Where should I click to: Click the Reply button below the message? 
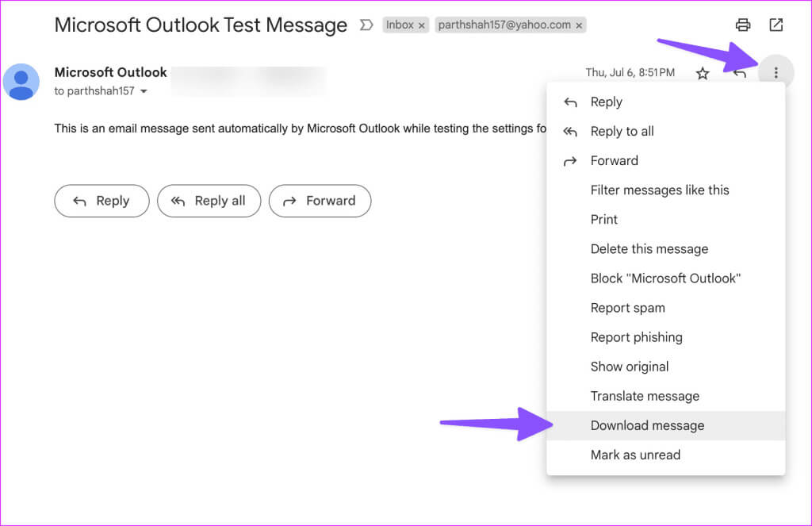(101, 201)
